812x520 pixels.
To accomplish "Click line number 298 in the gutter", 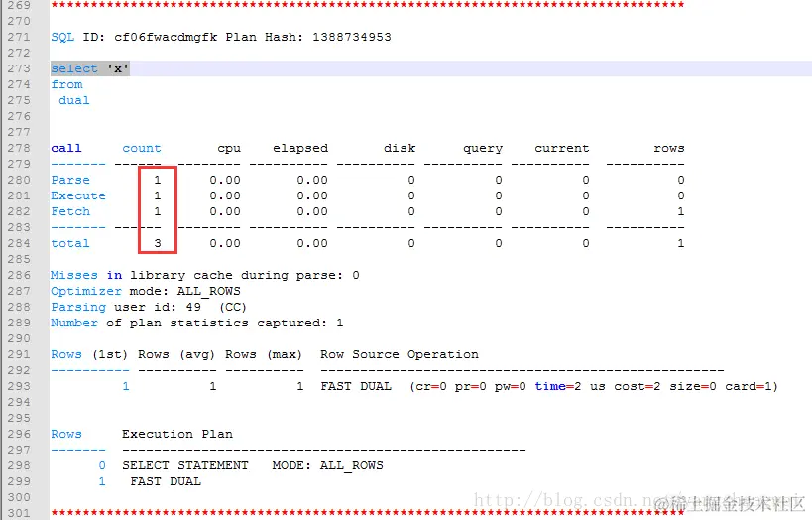I will [x=19, y=465].
